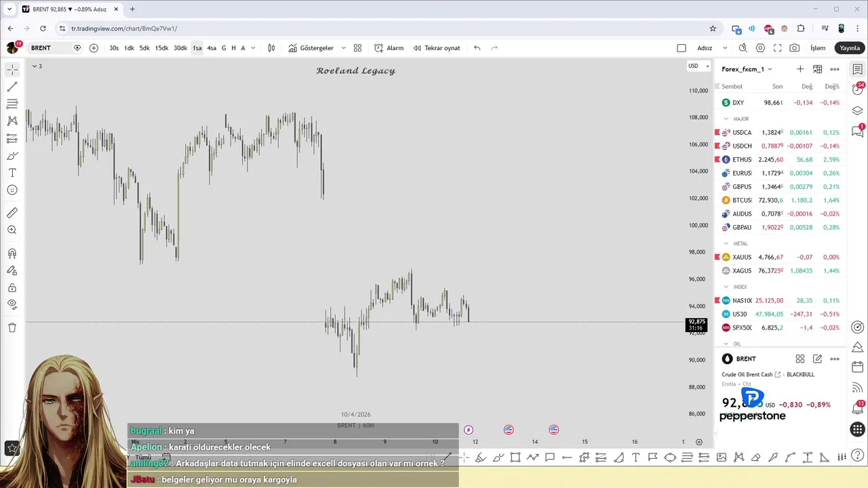Open the emoji icons tool
Screen dimensions: 868x488
pos(12,190)
